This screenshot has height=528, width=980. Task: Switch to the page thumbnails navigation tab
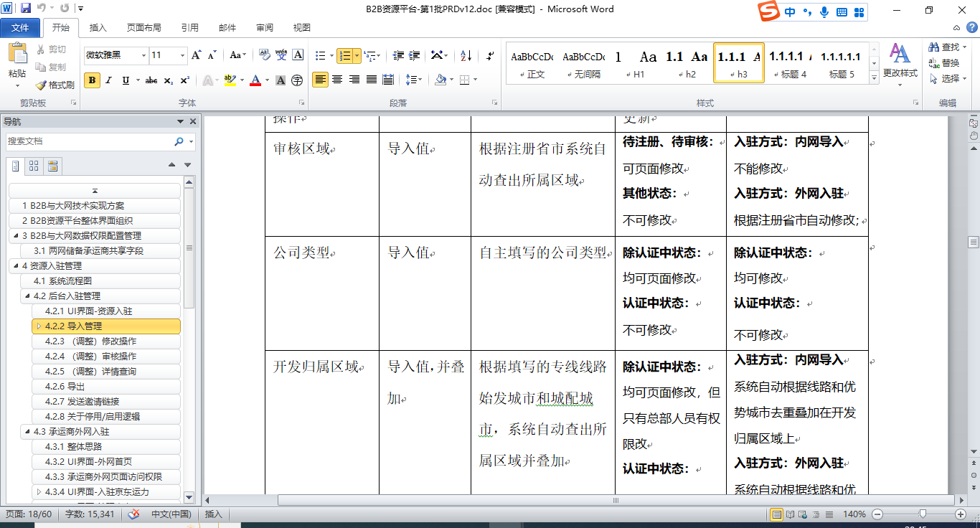[x=34, y=166]
